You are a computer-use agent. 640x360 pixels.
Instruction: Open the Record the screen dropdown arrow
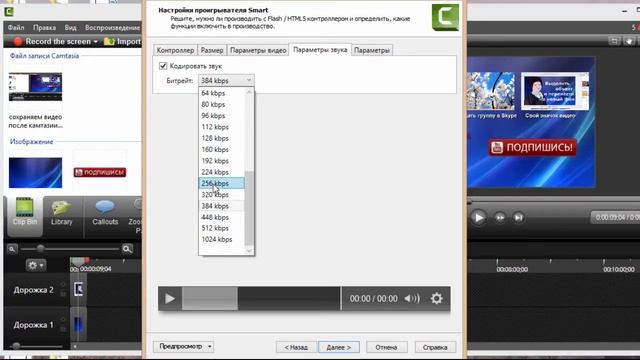[96, 42]
